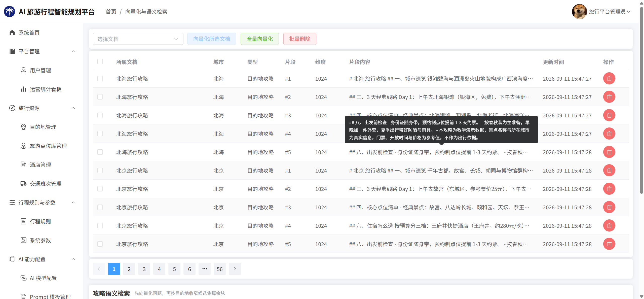Screen dimensions: 644x299
Task: Collapse the AI 能力配置 menu group
Action: pyautogui.click(x=73, y=259)
